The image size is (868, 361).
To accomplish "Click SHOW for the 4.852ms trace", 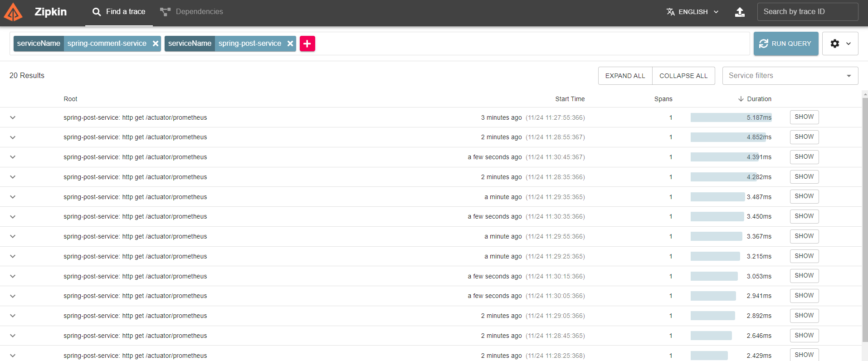I will coord(804,137).
